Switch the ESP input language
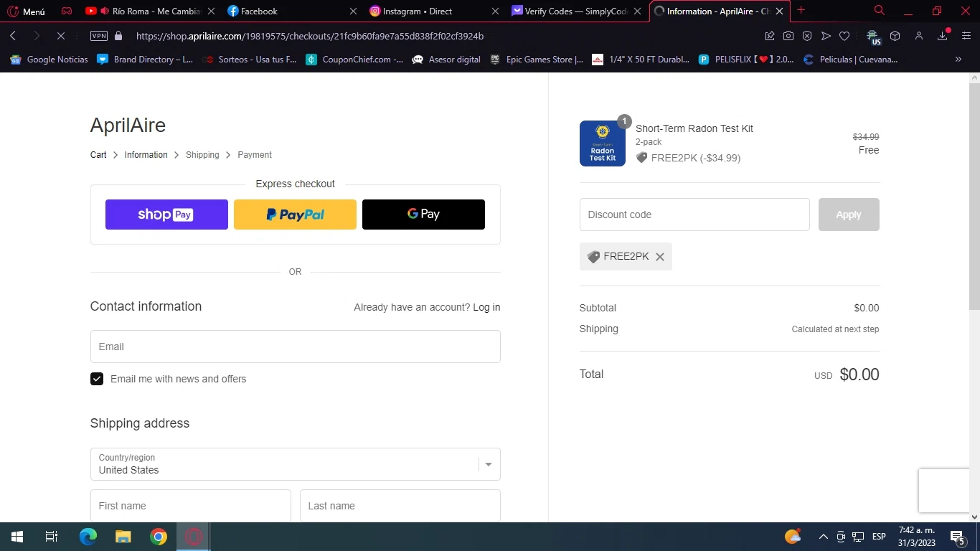This screenshot has width=980, height=551. click(879, 537)
